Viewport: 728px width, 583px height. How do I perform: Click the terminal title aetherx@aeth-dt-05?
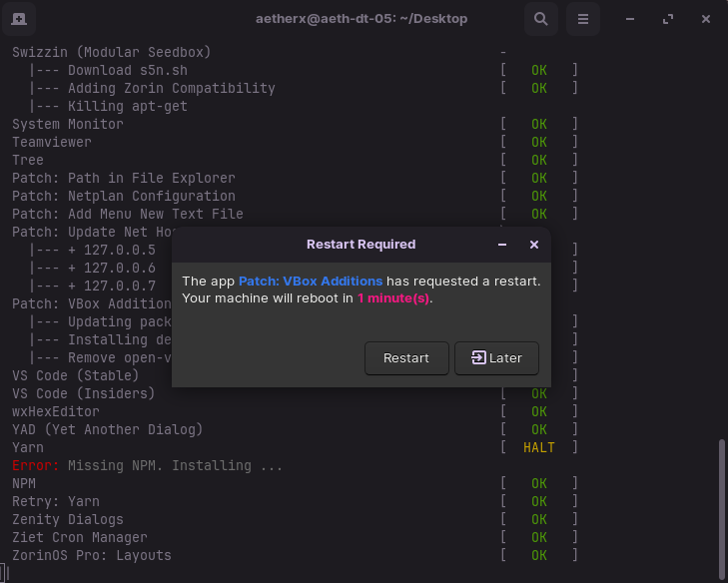pos(362,19)
